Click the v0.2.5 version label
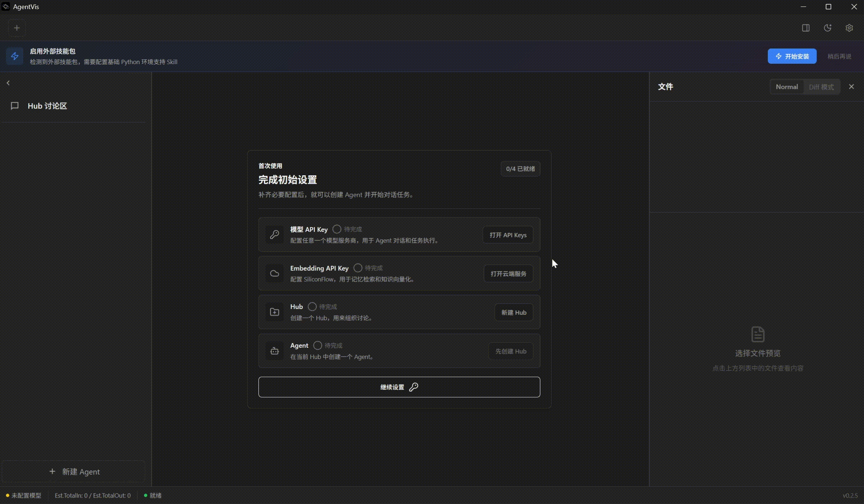Image resolution: width=864 pixels, height=504 pixels. [850, 496]
